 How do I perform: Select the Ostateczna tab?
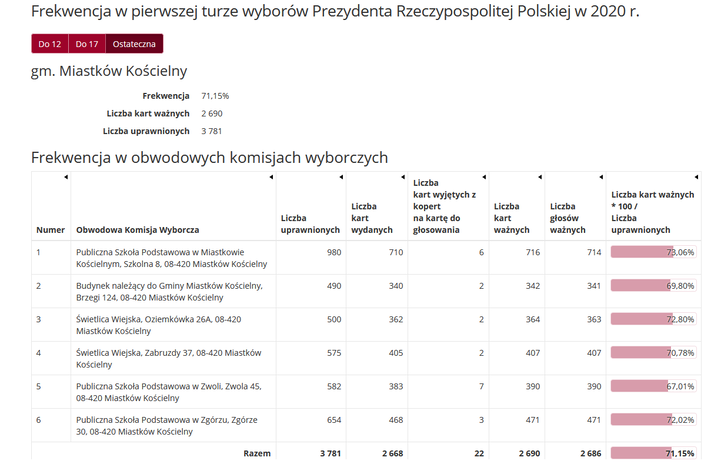point(134,44)
